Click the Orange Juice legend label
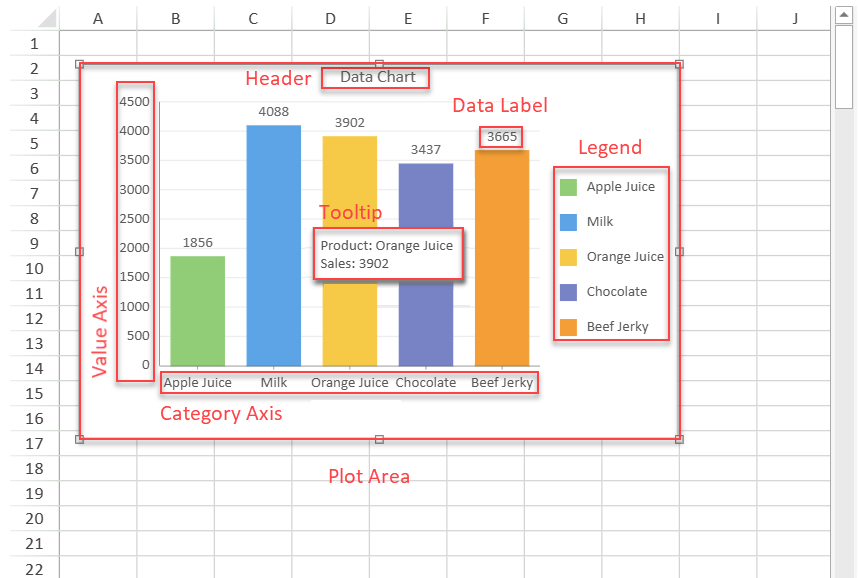 point(625,257)
